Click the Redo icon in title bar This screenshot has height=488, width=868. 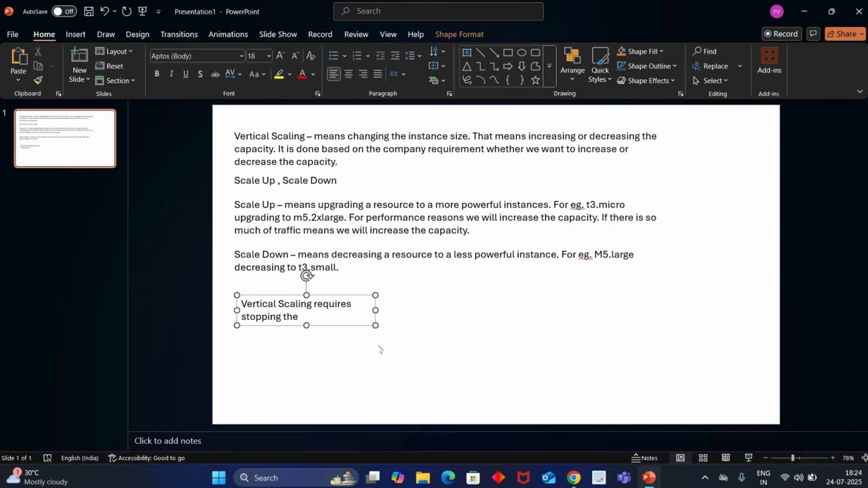[x=126, y=12]
